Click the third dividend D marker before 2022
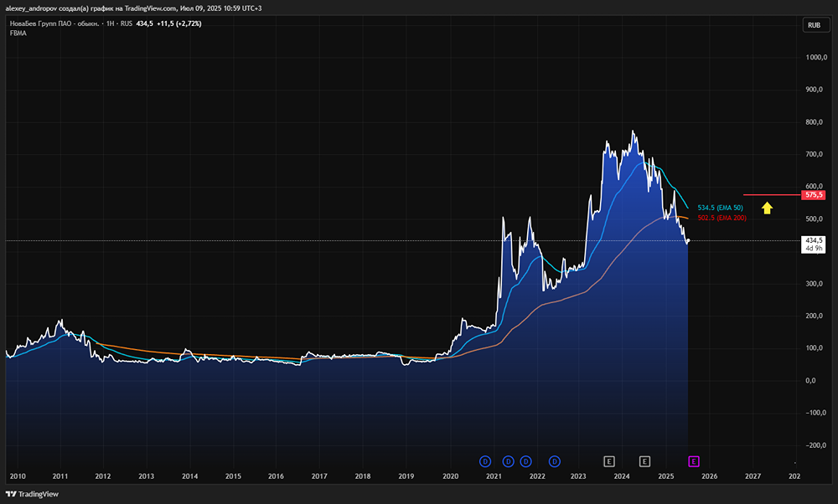The width and height of the screenshot is (838, 504). click(x=525, y=460)
